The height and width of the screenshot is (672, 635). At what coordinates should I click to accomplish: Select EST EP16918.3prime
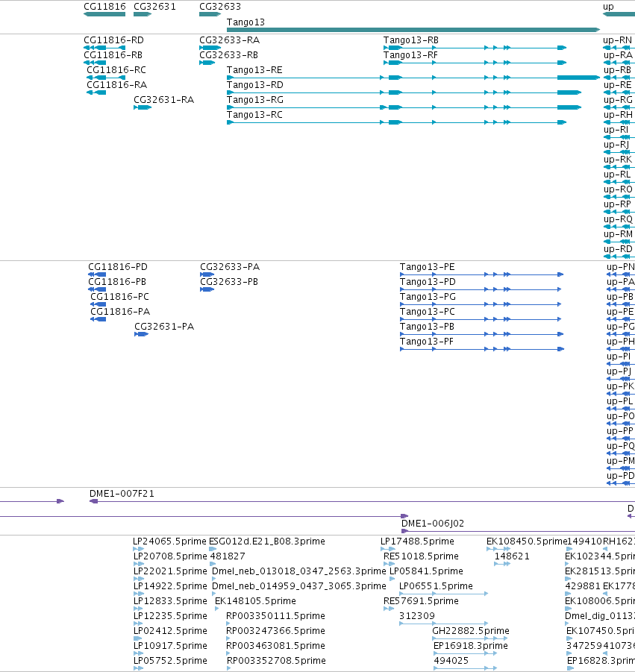(471, 645)
